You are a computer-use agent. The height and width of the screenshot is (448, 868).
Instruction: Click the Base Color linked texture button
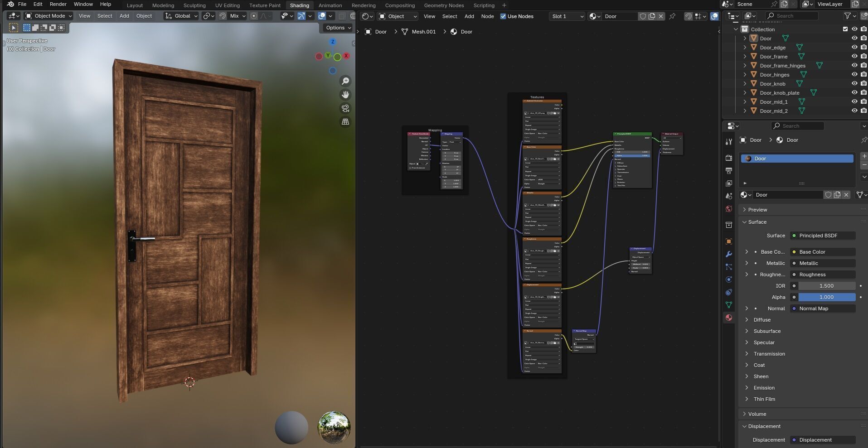click(x=823, y=252)
